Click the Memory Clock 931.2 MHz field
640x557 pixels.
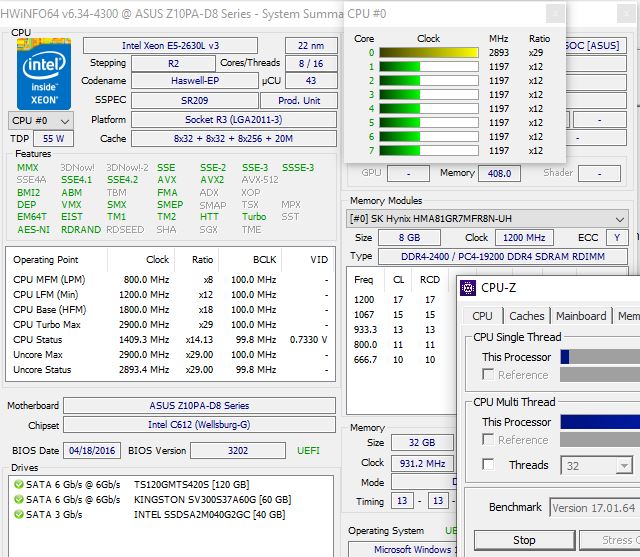click(422, 464)
